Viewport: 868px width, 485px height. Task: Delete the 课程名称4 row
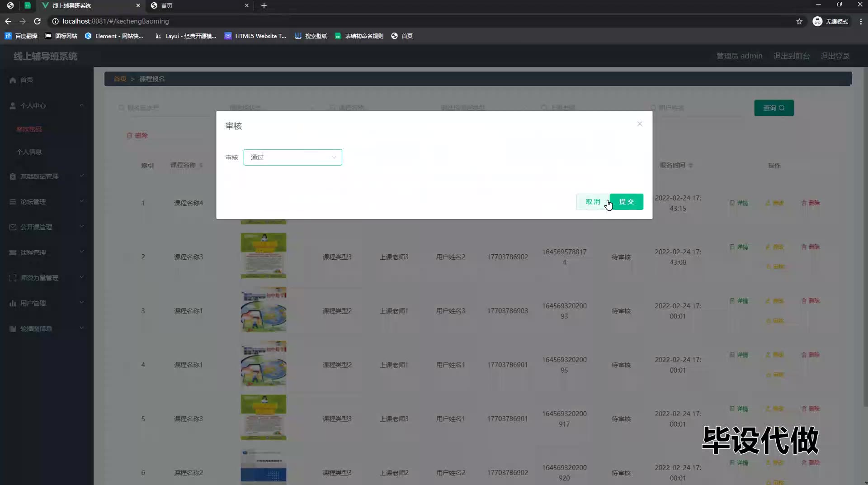pos(811,203)
